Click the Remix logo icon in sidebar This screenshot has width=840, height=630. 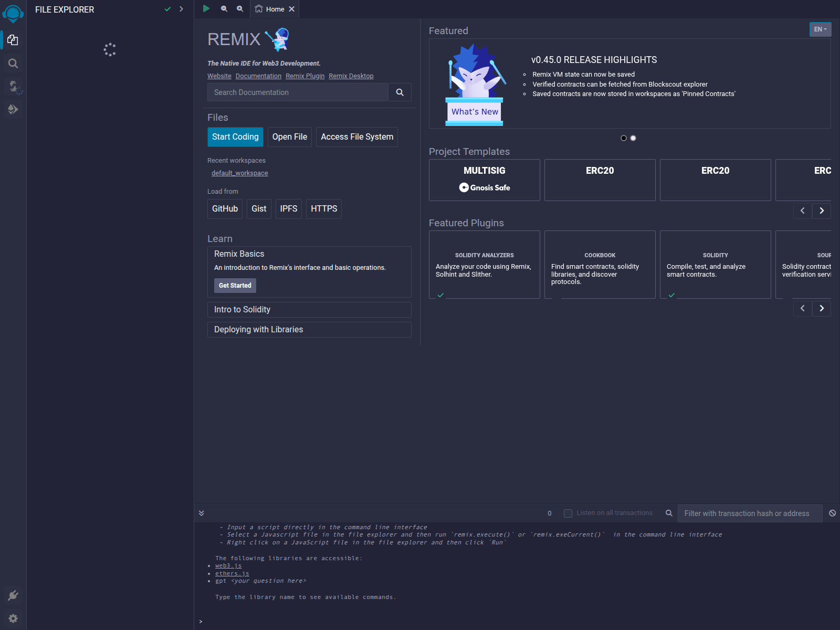click(x=13, y=13)
